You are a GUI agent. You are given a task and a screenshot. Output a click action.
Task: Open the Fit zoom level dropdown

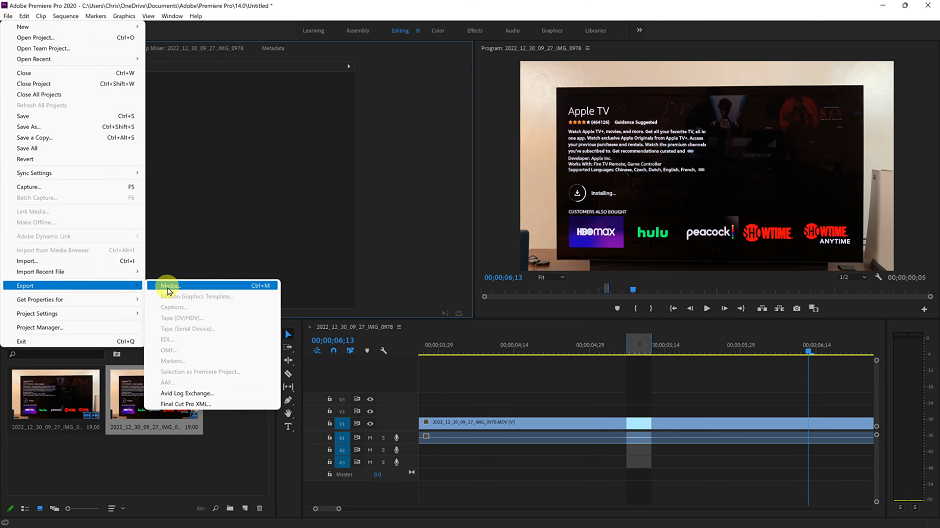(x=551, y=277)
